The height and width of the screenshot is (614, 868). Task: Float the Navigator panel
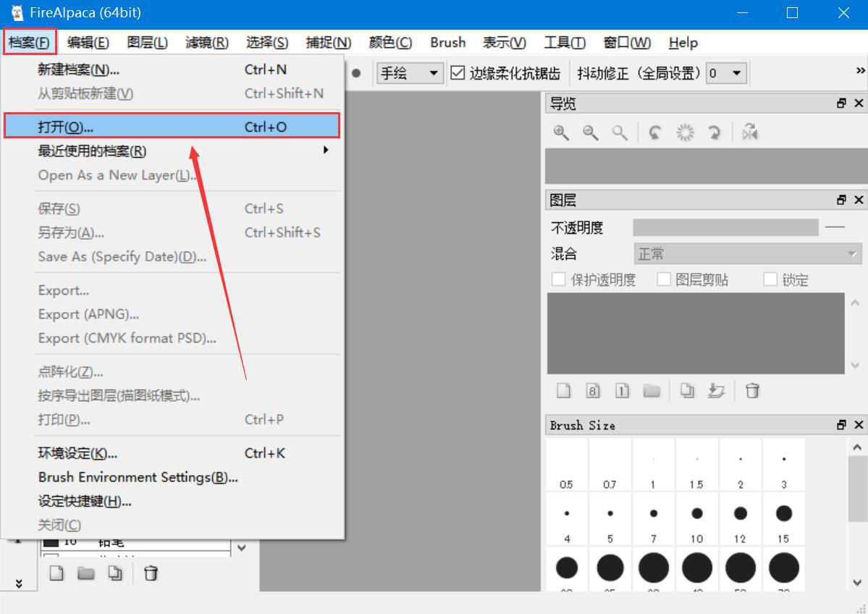pos(841,104)
